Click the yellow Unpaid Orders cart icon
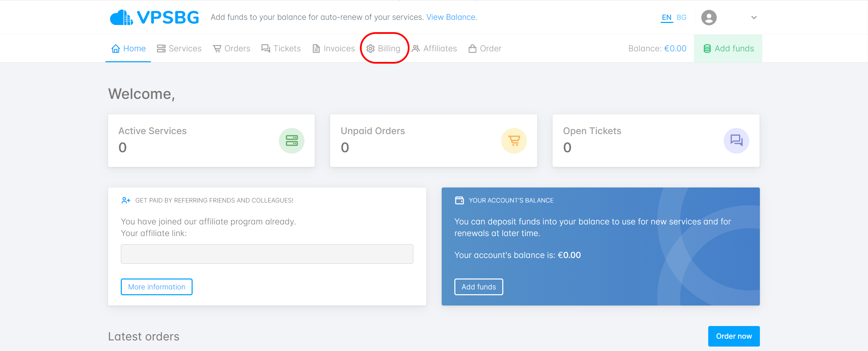Viewport: 868px width, 351px height. pyautogui.click(x=514, y=141)
